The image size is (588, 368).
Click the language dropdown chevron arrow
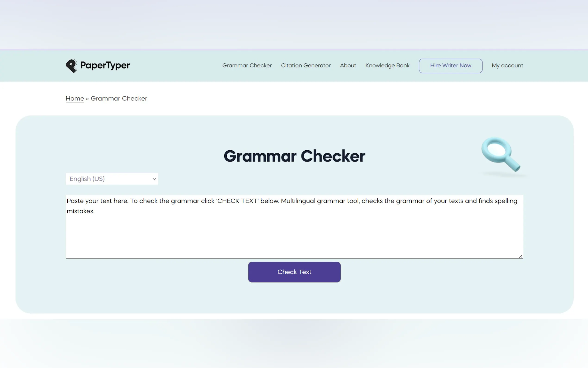coord(154,179)
